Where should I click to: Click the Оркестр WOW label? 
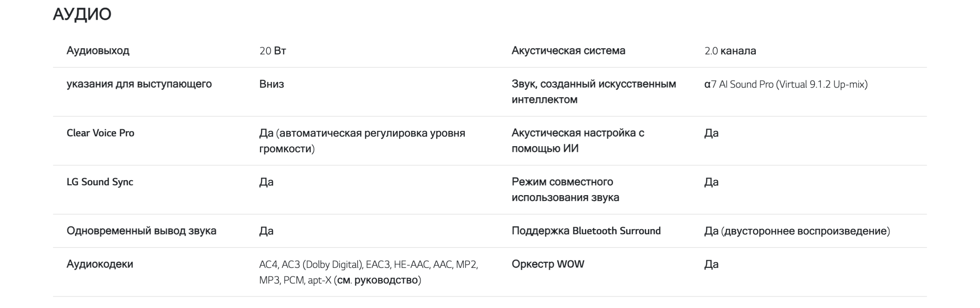548,264
